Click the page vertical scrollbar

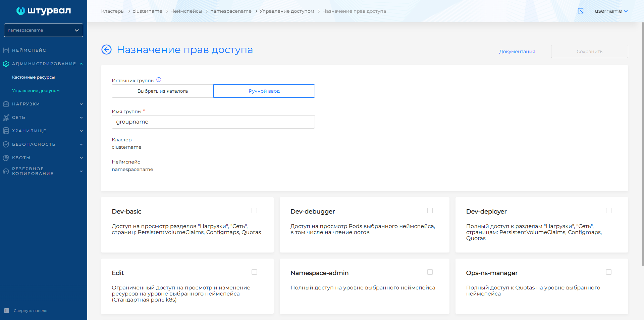(x=642, y=144)
